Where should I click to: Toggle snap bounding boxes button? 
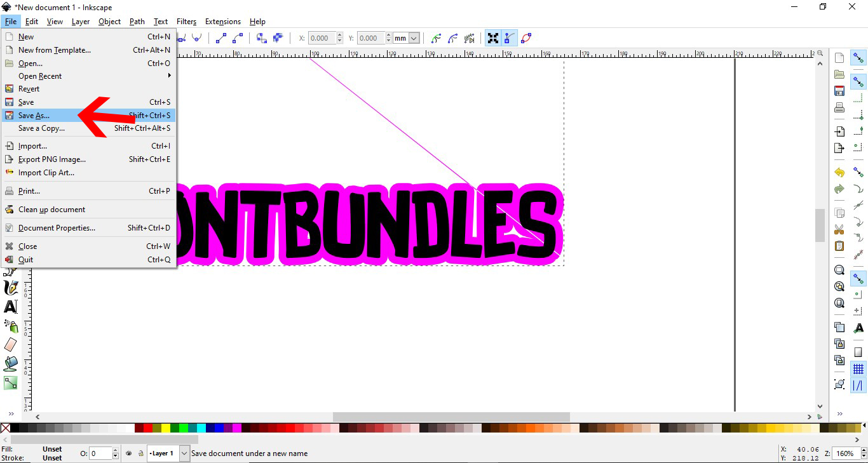[x=858, y=82]
